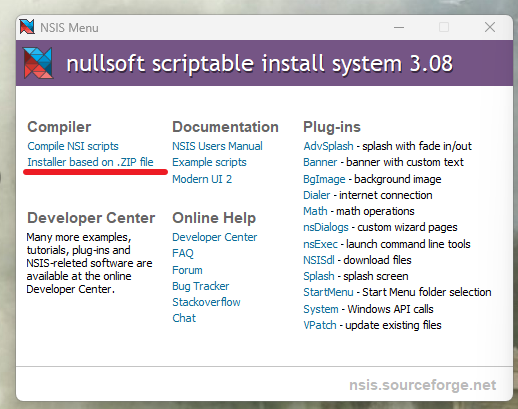Open the Bug Tracker link
This screenshot has width=518, height=409.
(x=201, y=286)
